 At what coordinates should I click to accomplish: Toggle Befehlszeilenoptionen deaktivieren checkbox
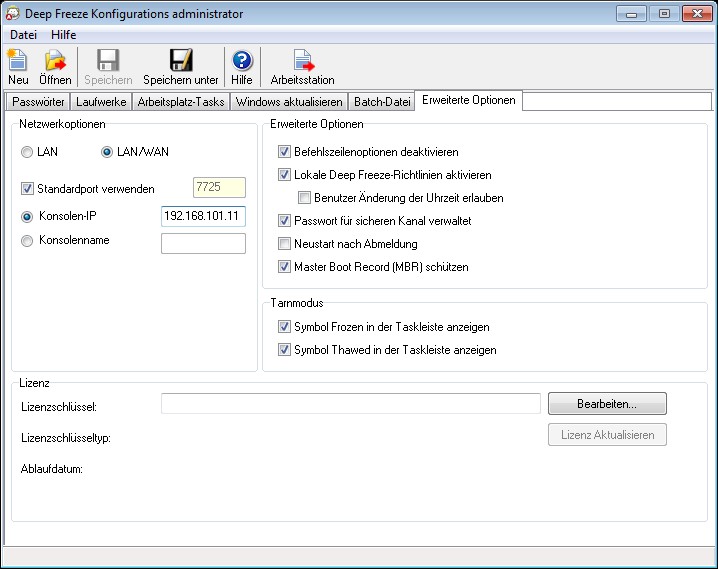284,152
